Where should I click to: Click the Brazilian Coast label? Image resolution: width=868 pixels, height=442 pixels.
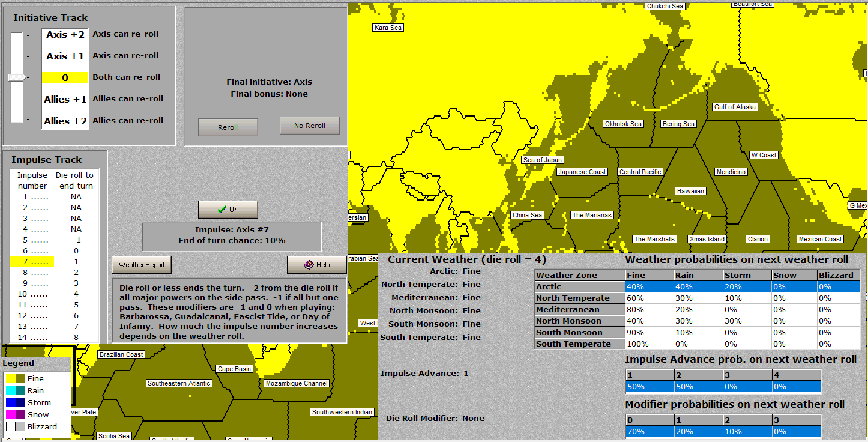pos(121,354)
